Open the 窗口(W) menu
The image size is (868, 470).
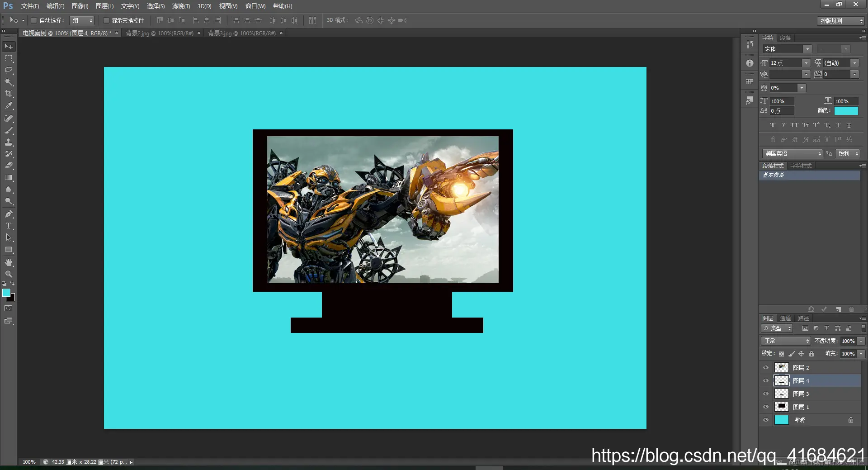[255, 6]
